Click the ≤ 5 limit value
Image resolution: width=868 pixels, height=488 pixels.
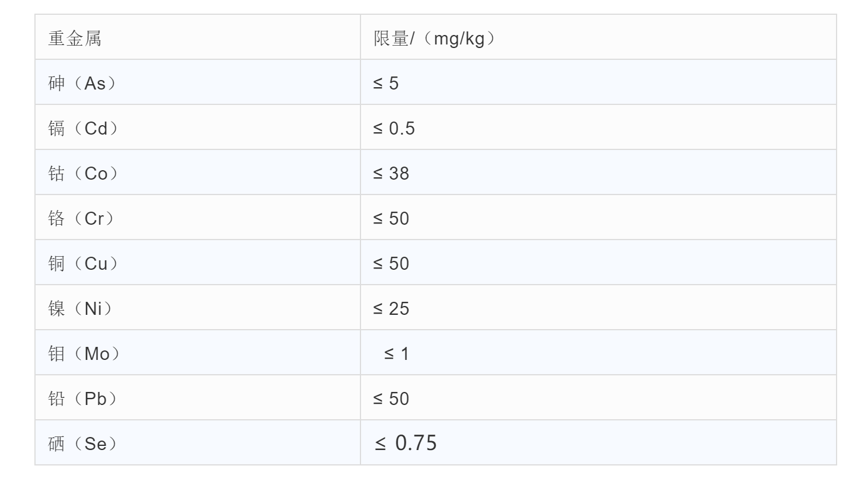coord(386,84)
